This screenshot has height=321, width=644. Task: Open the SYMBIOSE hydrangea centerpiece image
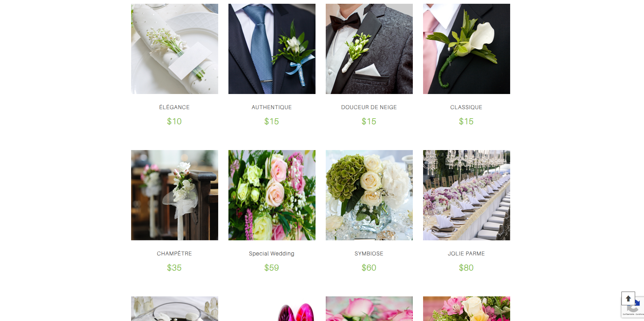click(x=369, y=195)
